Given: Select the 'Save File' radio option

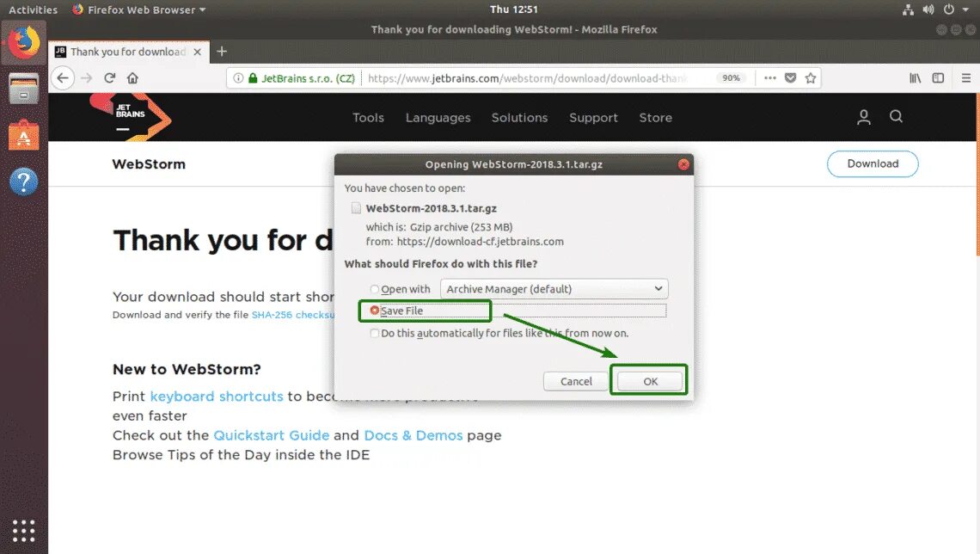Looking at the screenshot, I should (x=374, y=311).
